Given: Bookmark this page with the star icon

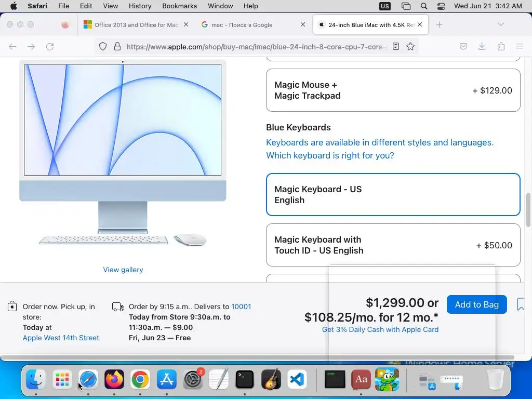Looking at the screenshot, I should pos(410,46).
